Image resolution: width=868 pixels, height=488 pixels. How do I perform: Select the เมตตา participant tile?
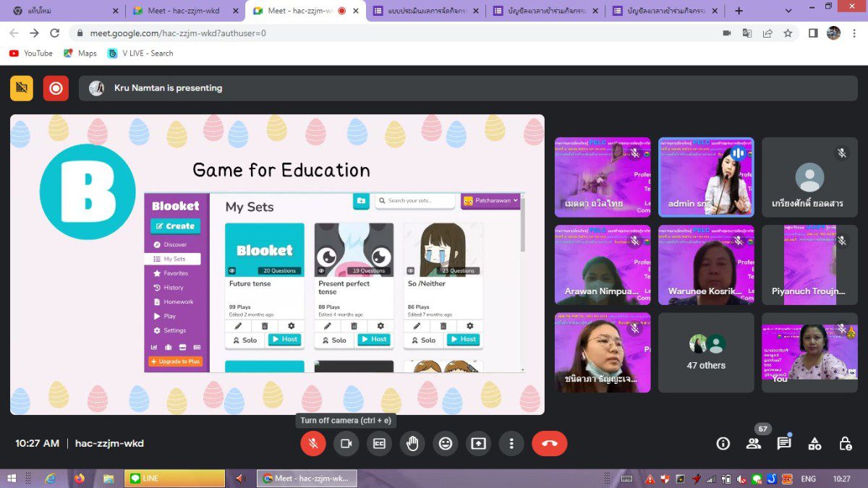pos(603,177)
